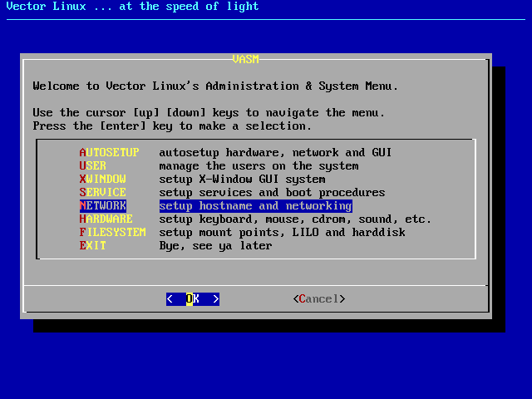
Task: Click the 'Bye, see ya later' description
Action: pyautogui.click(x=215, y=246)
